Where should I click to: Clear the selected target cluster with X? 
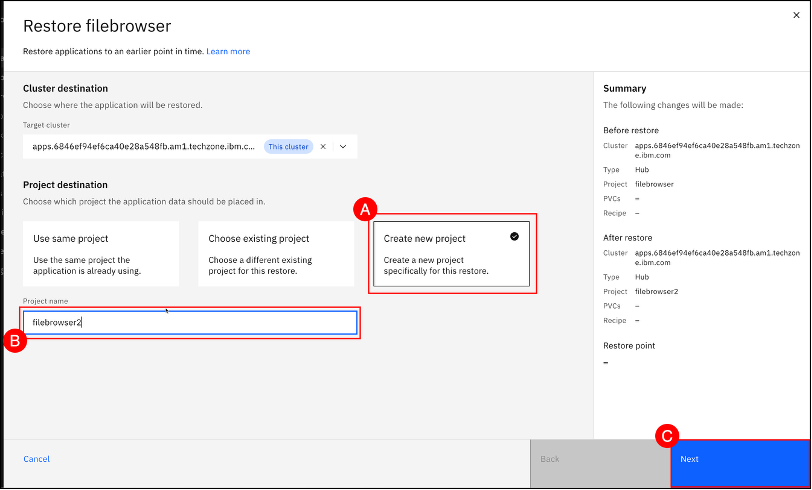click(323, 146)
